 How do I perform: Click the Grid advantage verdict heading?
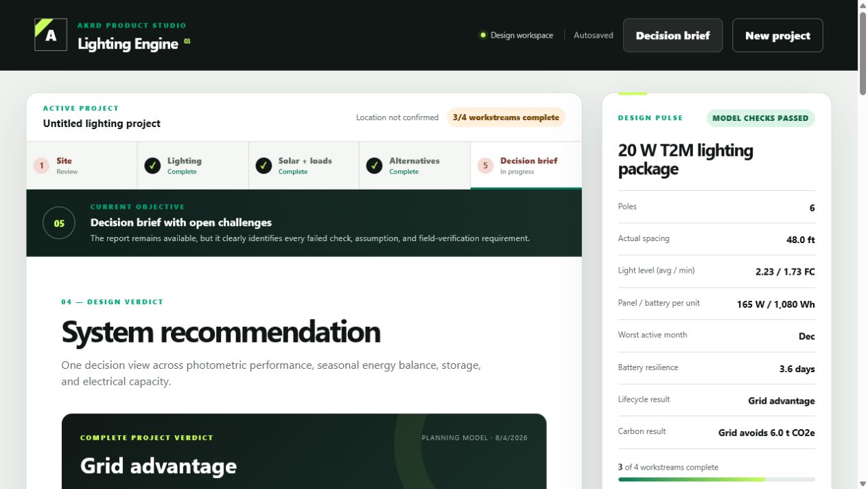(x=159, y=466)
